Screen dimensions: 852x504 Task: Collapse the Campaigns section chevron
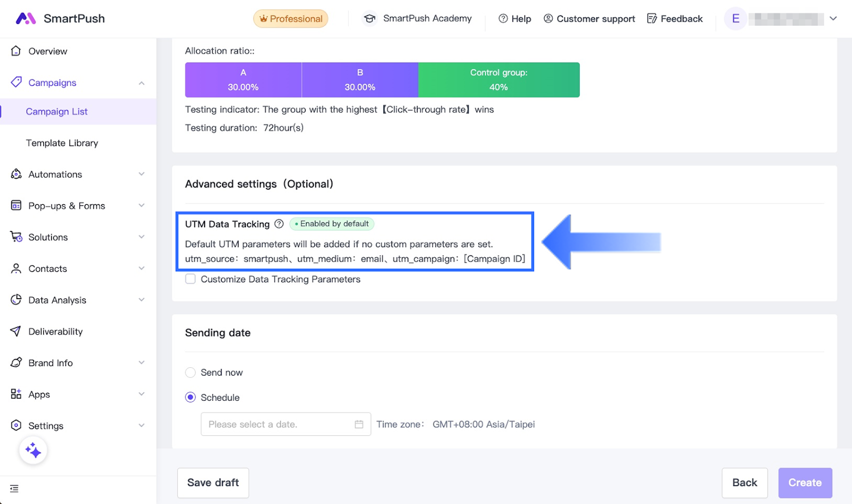click(x=142, y=83)
